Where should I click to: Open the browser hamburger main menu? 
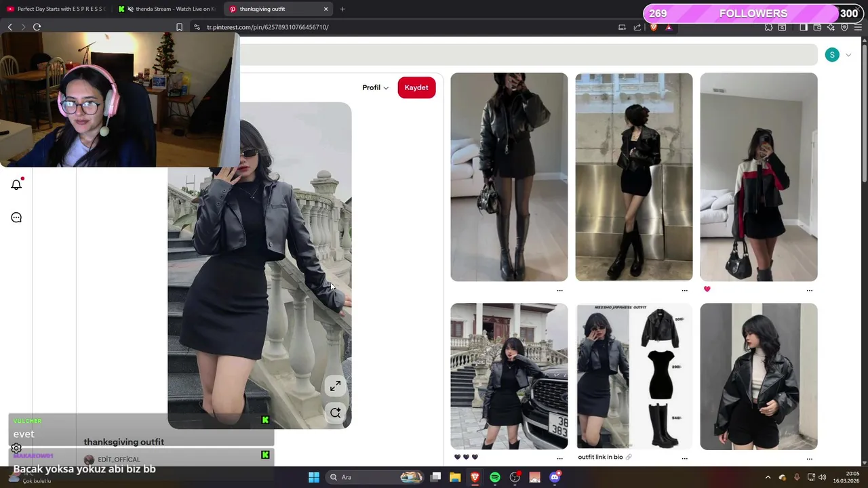coord(858,27)
